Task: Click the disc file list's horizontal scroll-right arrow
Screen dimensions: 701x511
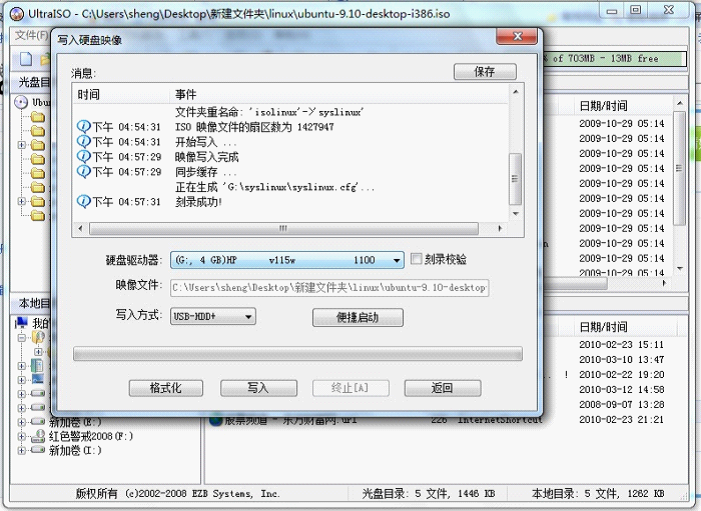Action: pos(664,283)
